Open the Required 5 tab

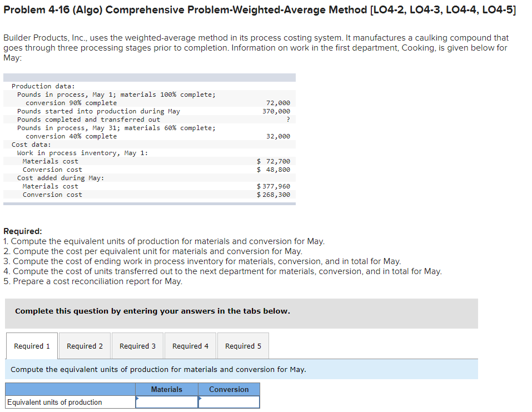[242, 345]
